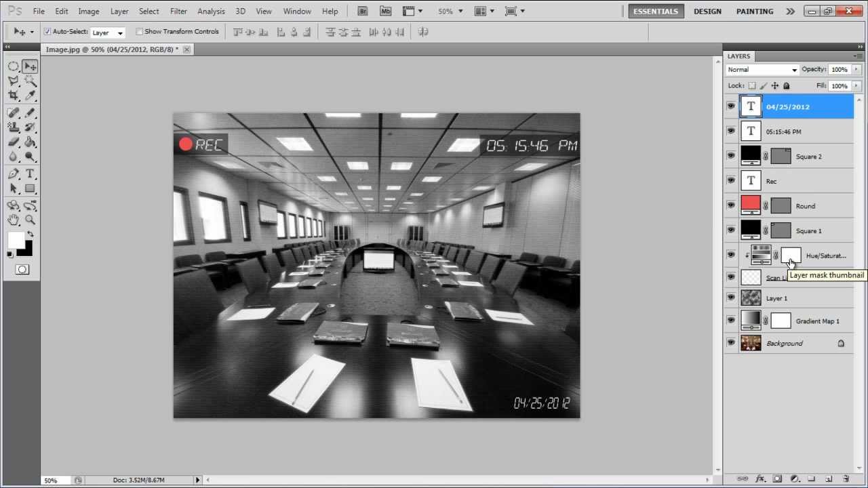Image resolution: width=868 pixels, height=488 pixels.
Task: Open the Analysis menu
Action: pos(211,12)
